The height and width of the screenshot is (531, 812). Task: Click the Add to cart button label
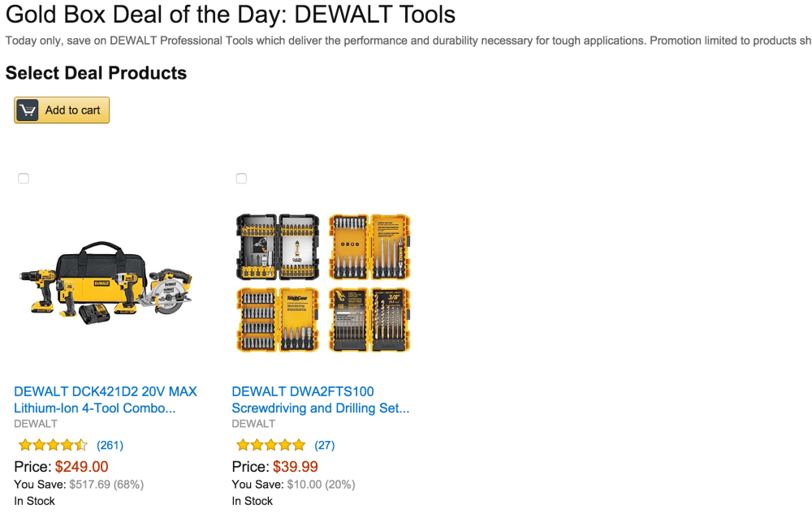[x=72, y=110]
